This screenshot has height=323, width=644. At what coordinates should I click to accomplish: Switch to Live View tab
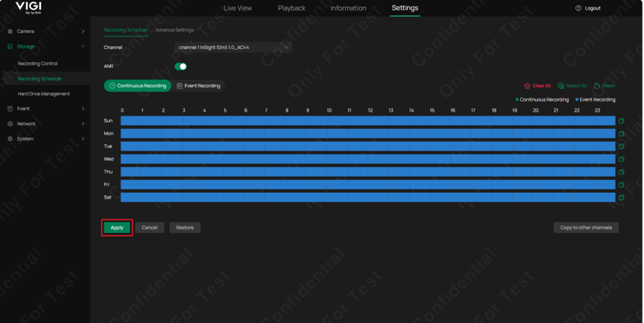237,8
